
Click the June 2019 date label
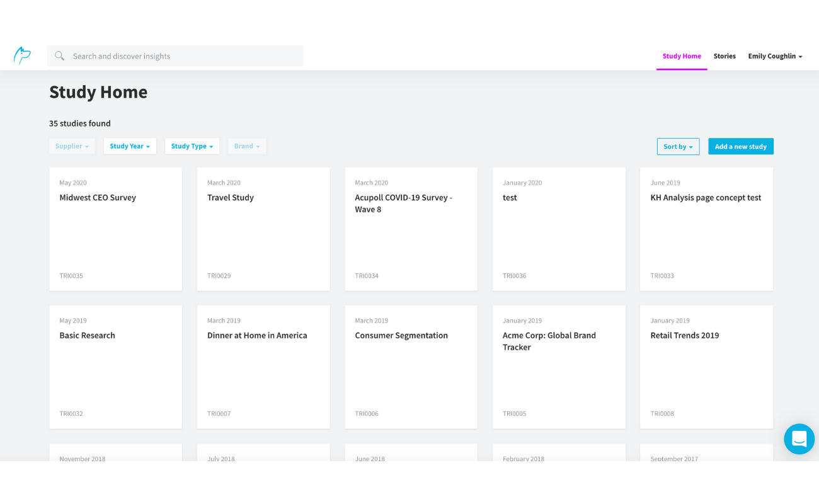(x=665, y=183)
